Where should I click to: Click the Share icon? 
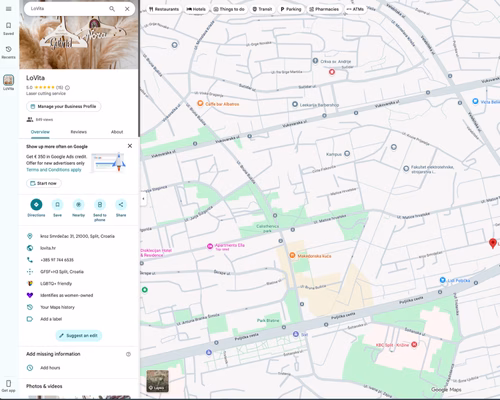121,205
